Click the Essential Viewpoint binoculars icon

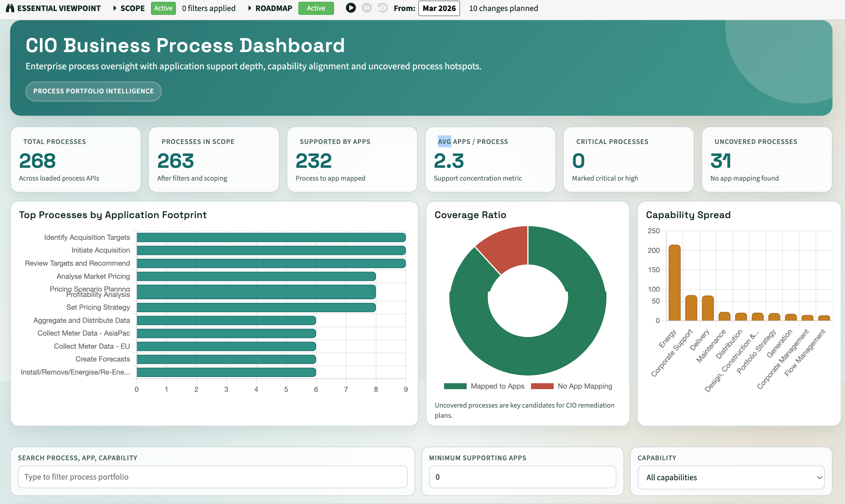tap(10, 8)
